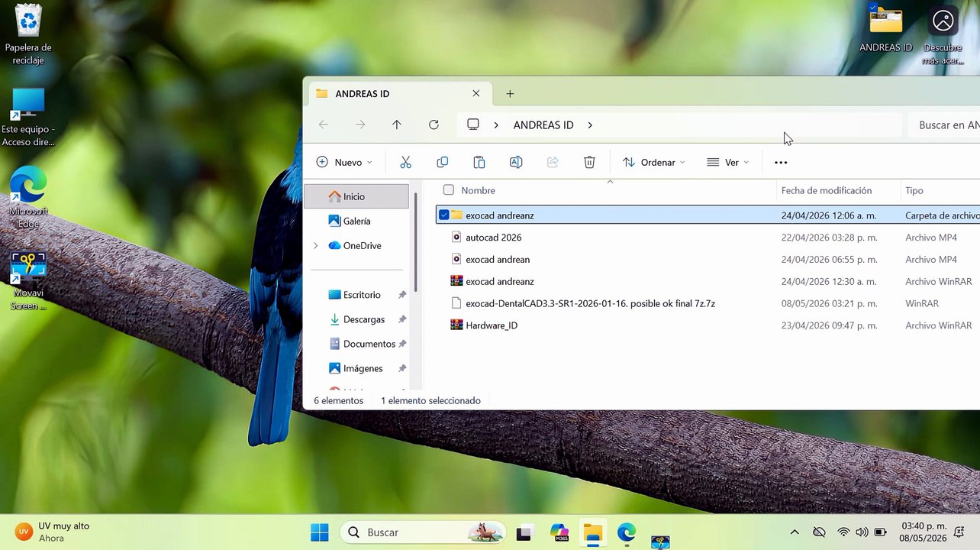Select the Movavi Screen desktop shortcut
This screenshot has width=980, height=550.
[x=28, y=281]
